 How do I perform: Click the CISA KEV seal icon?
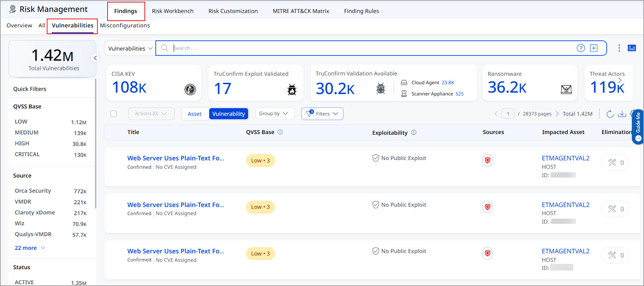pyautogui.click(x=190, y=89)
